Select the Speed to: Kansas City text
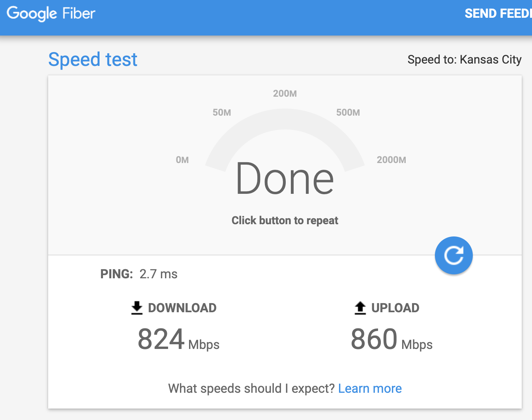532x420 pixels. (465, 60)
